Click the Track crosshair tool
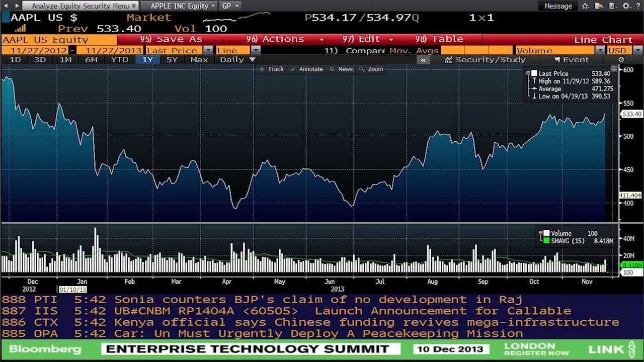 coord(272,69)
